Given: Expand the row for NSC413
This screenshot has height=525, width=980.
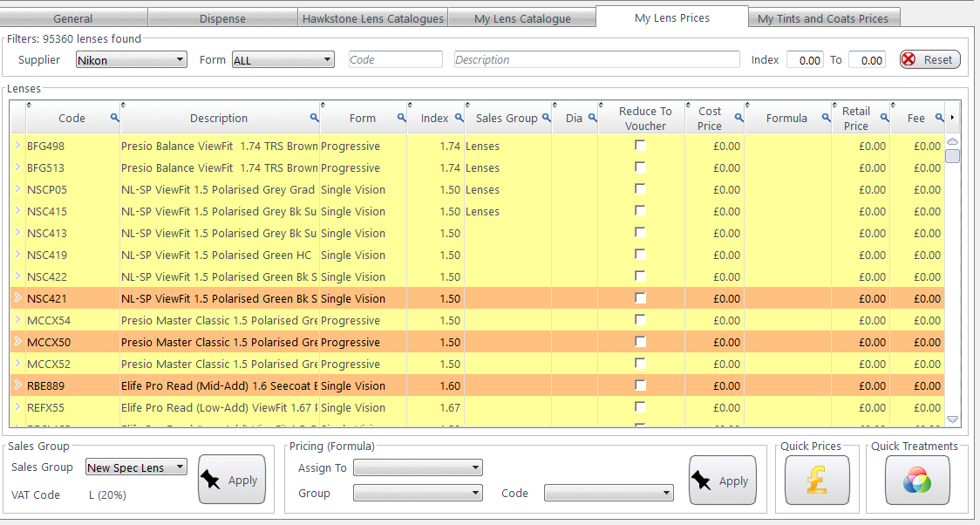Looking at the screenshot, I should (x=17, y=232).
